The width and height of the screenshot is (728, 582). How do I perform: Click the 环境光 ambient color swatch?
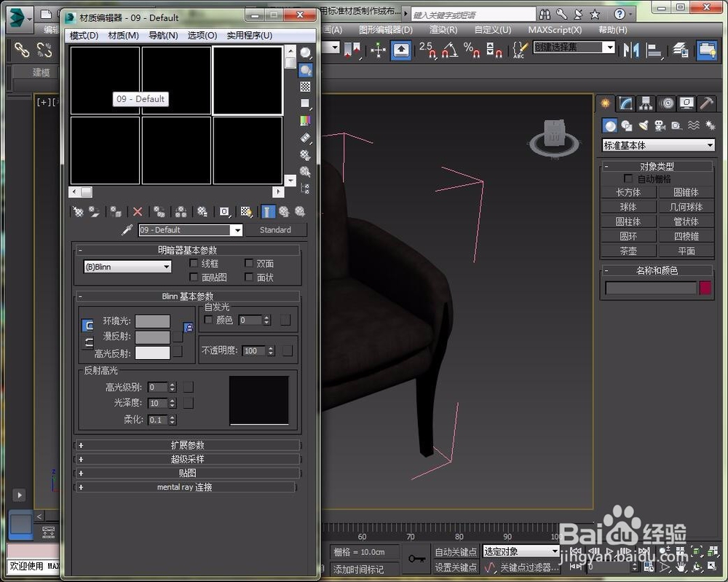153,321
